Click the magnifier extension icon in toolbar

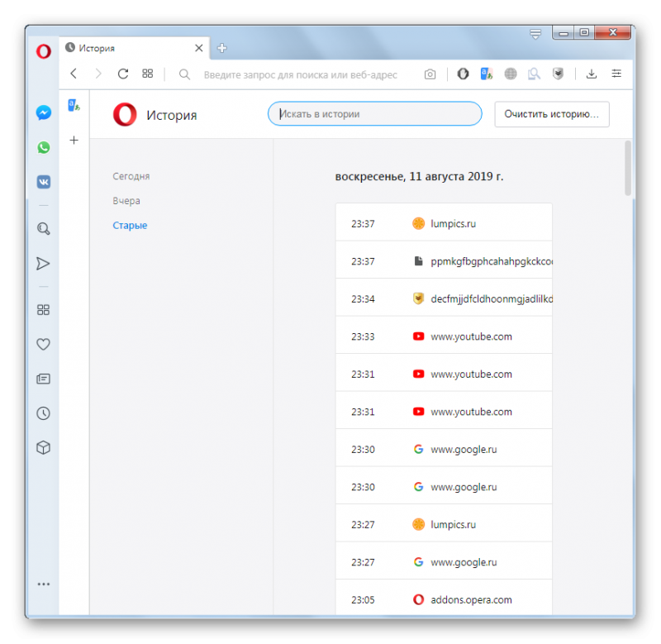pyautogui.click(x=534, y=74)
